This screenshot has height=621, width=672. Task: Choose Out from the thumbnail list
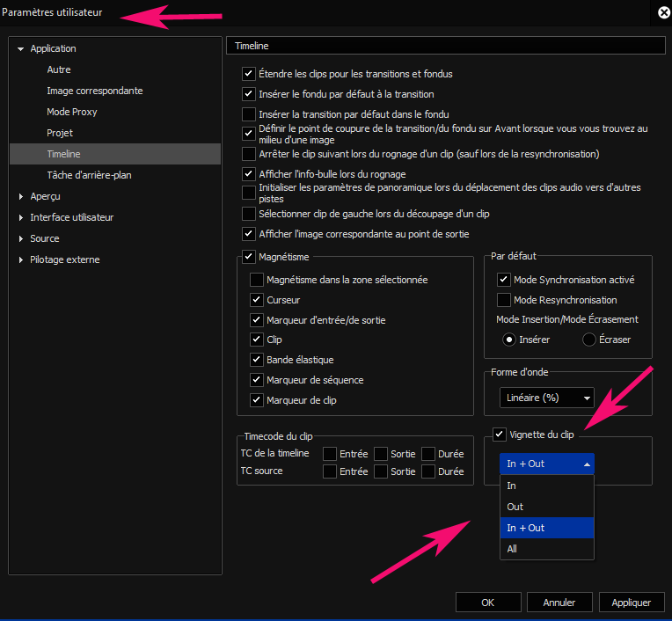click(x=547, y=507)
